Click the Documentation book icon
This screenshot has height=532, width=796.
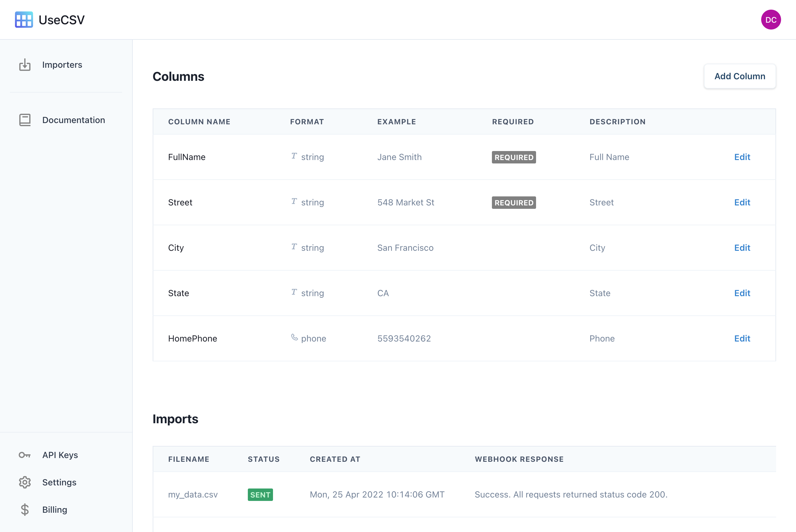(25, 120)
